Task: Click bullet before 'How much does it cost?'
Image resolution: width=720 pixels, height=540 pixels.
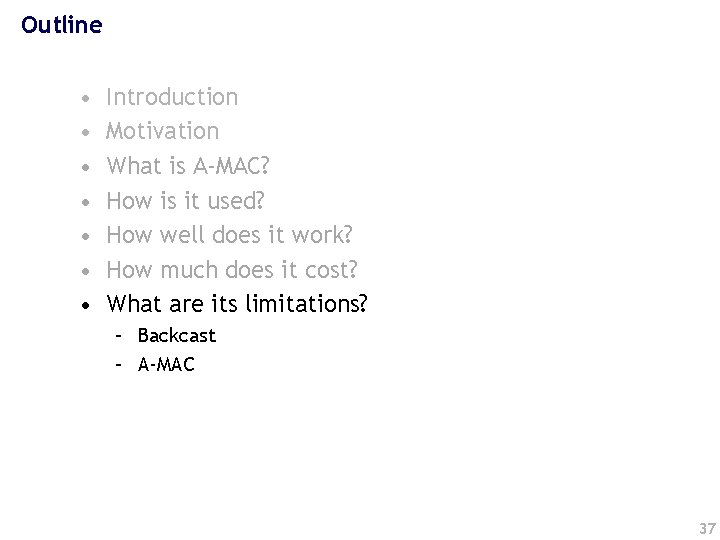Action: click(x=85, y=271)
